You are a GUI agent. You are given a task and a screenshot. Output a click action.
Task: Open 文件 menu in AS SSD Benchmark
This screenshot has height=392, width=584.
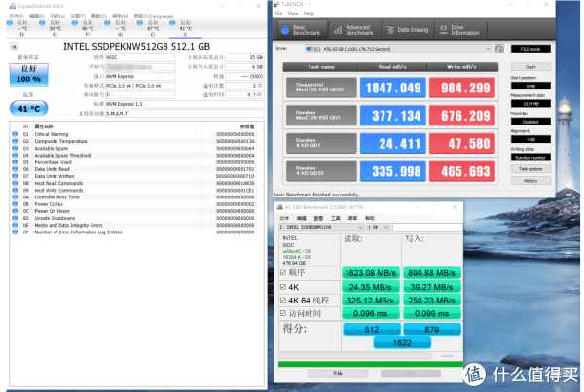[284, 218]
